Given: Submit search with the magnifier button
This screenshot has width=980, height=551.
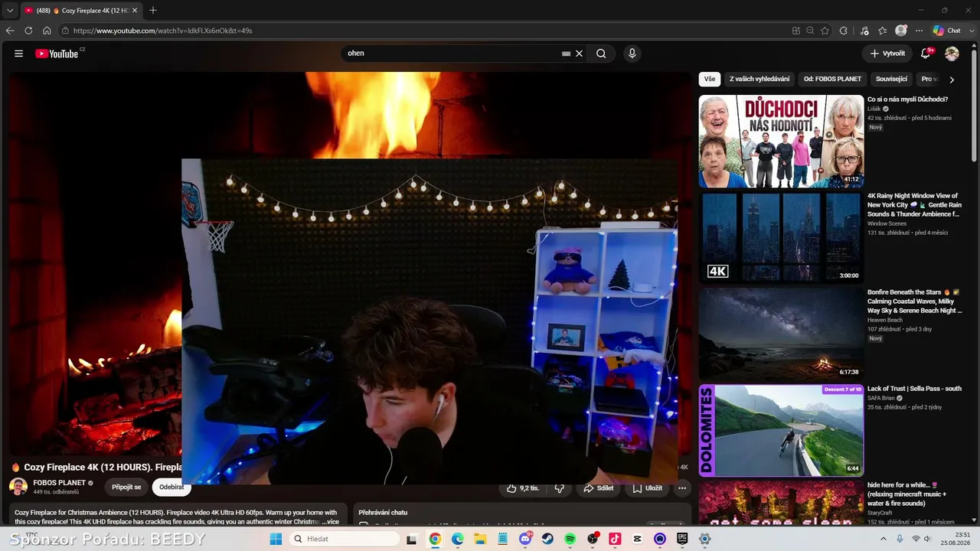Looking at the screenshot, I should pyautogui.click(x=601, y=54).
